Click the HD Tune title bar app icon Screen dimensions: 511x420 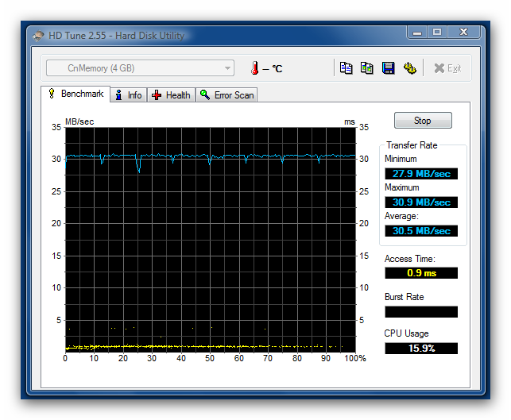click(x=38, y=36)
